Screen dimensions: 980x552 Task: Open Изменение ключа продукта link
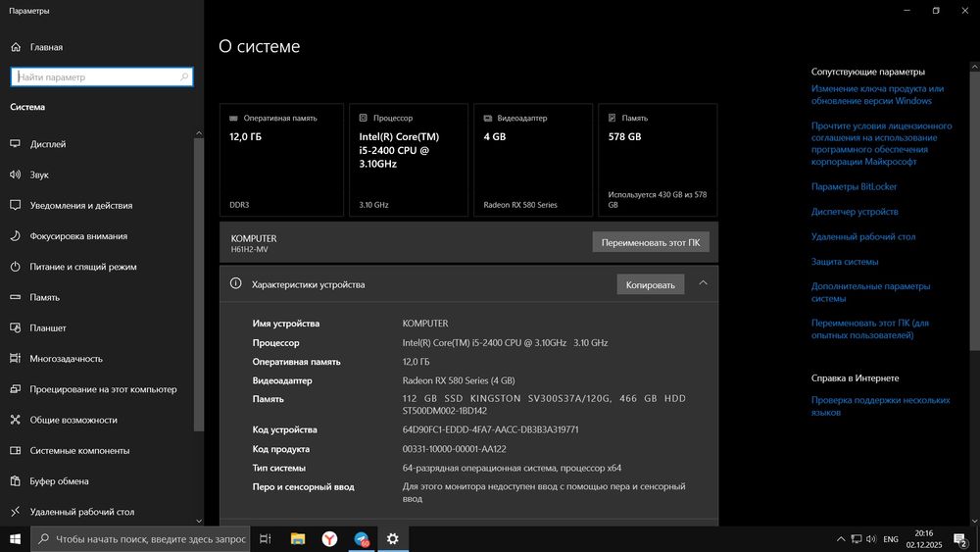coord(877,94)
